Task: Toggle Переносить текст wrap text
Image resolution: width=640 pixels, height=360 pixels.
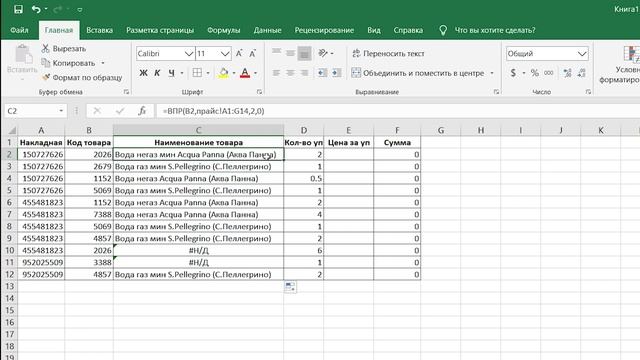Action: (x=388, y=53)
